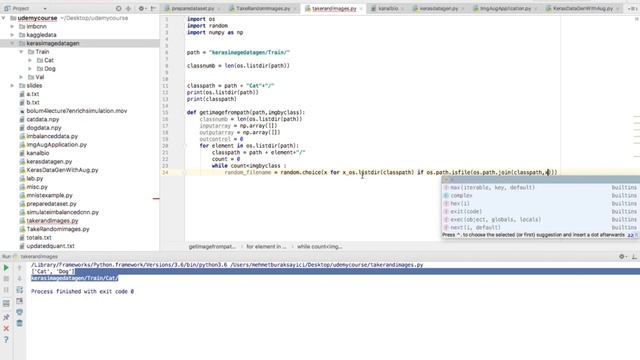Choose complex autocomplete suggestion
The height and width of the screenshot is (360, 640).
point(540,196)
